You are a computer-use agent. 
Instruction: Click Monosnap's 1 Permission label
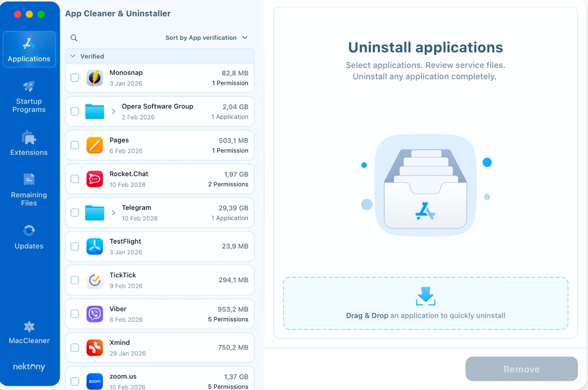click(x=230, y=83)
